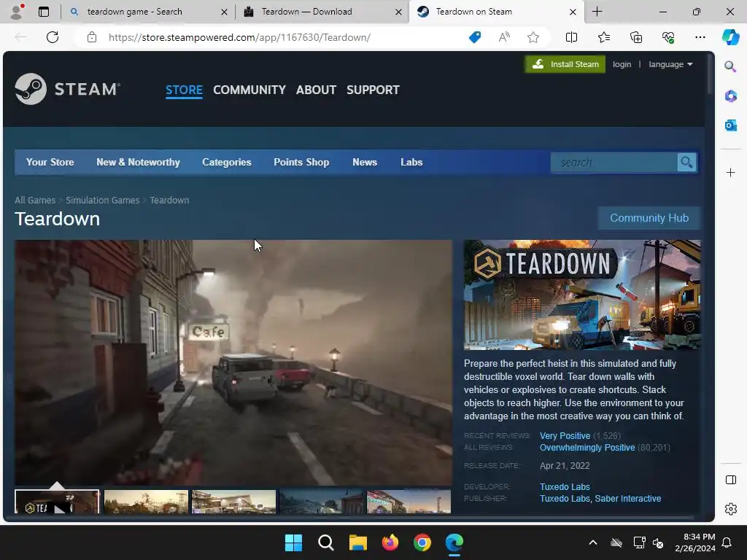Launch Google Chrome from the taskbar
Screen dimensions: 747x560
coord(422,542)
